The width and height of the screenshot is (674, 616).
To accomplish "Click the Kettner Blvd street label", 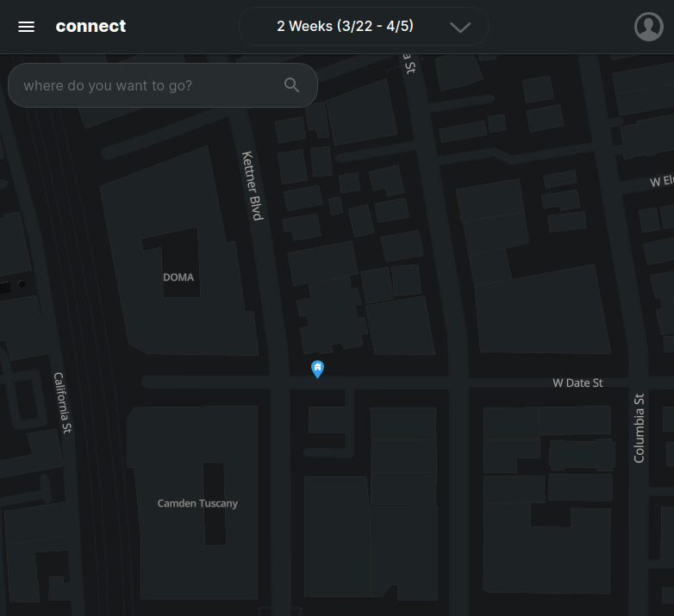I will (x=253, y=185).
